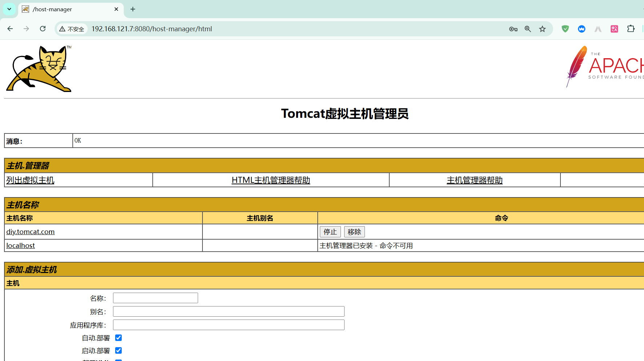Viewport: 644px width, 361px height.
Task: Click the Apache feather logo
Action: point(604,67)
